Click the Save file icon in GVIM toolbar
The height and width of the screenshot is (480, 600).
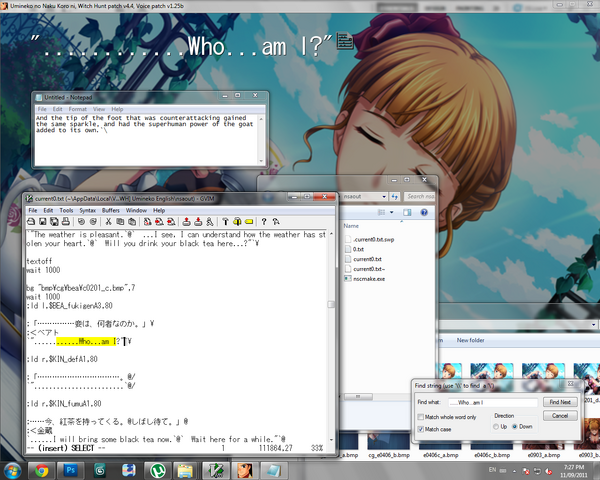pos(43,221)
